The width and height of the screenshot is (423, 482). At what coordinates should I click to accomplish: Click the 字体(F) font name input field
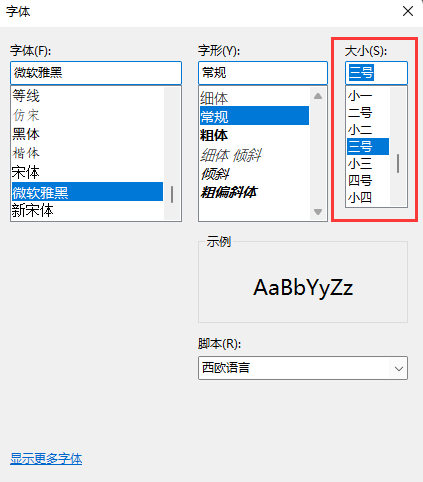[96, 73]
